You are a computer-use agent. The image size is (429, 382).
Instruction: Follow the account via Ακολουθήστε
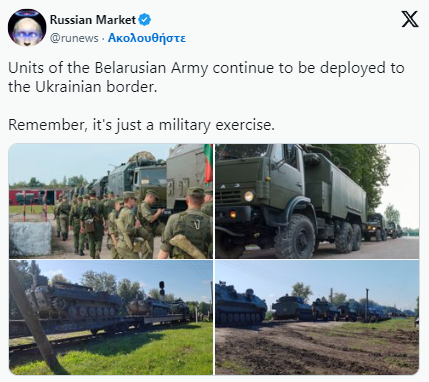click(x=147, y=38)
